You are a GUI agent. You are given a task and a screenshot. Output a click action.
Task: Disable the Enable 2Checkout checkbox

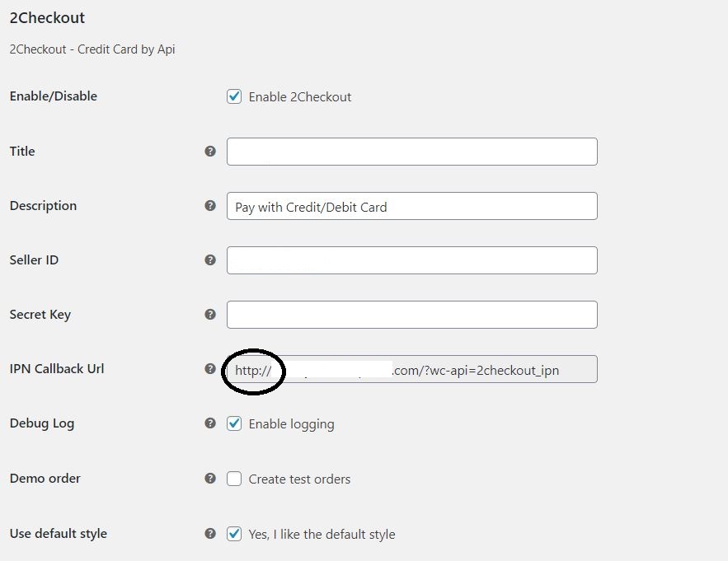234,96
